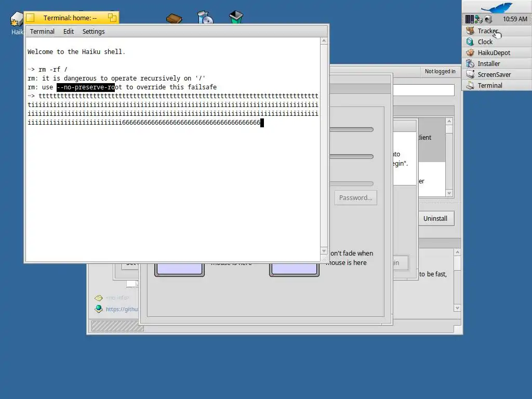This screenshot has width=532, height=399.
Task: Open the Haiku disk icon on desktop
Action: (17, 20)
